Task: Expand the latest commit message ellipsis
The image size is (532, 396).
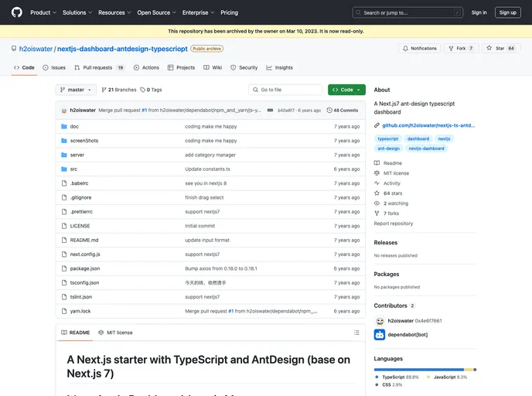Action: [270, 111]
